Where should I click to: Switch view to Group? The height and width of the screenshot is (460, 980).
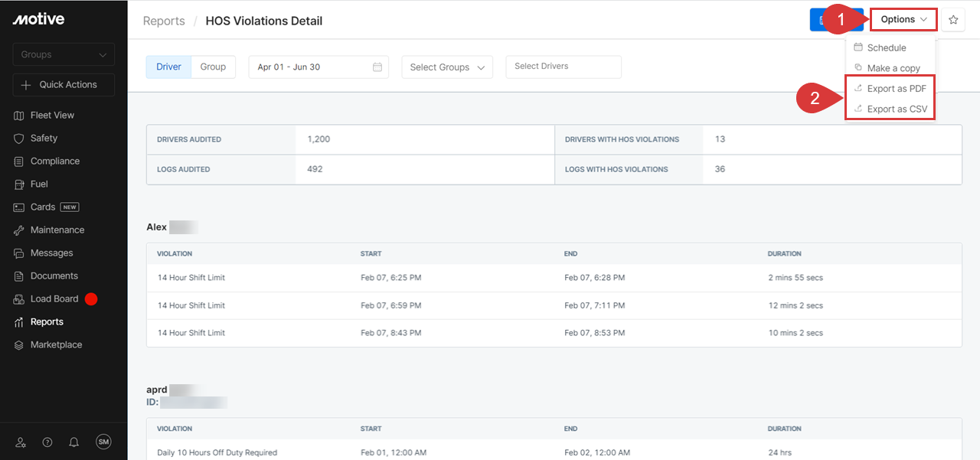(213, 67)
